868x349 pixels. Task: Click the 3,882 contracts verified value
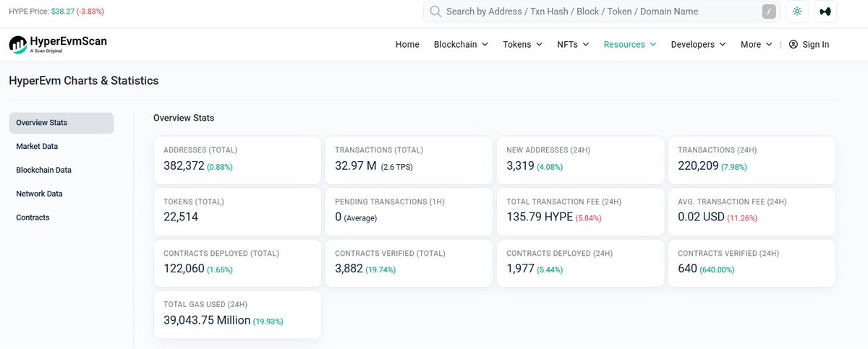(349, 269)
